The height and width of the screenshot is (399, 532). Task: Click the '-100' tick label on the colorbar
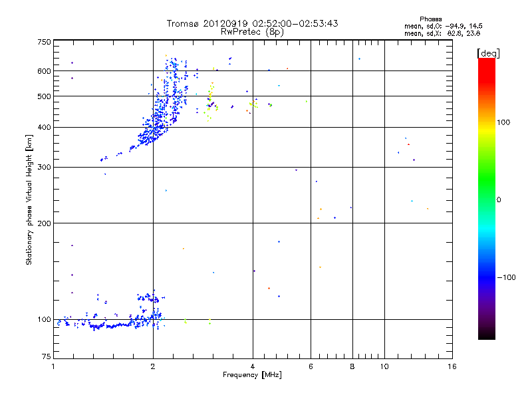point(506,277)
